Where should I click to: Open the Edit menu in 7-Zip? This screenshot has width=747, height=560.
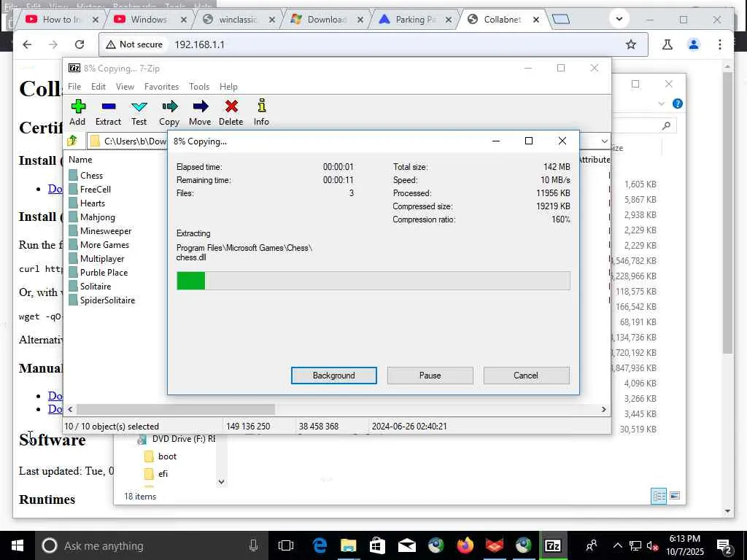coord(98,87)
